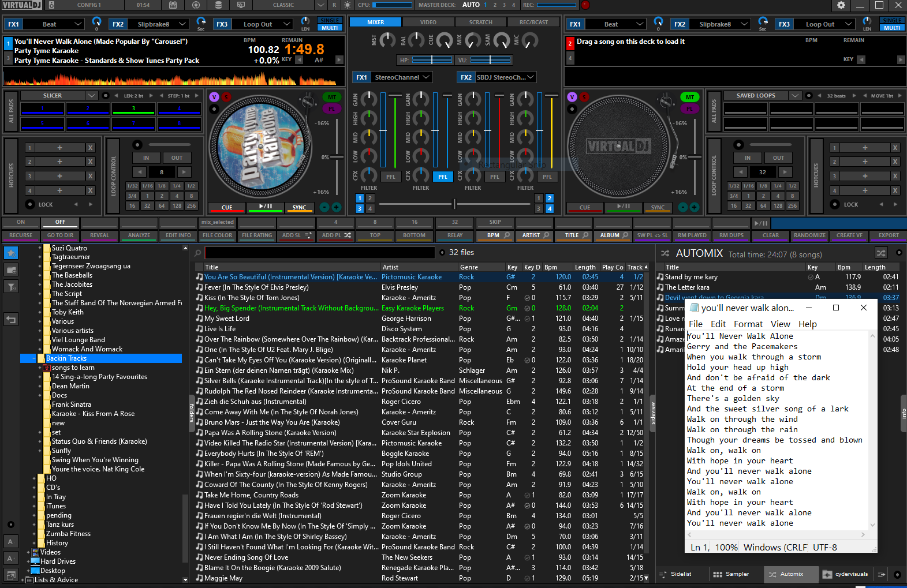The height and width of the screenshot is (588, 907).
Task: Click the database stack icon in top bar
Action: [218, 5]
